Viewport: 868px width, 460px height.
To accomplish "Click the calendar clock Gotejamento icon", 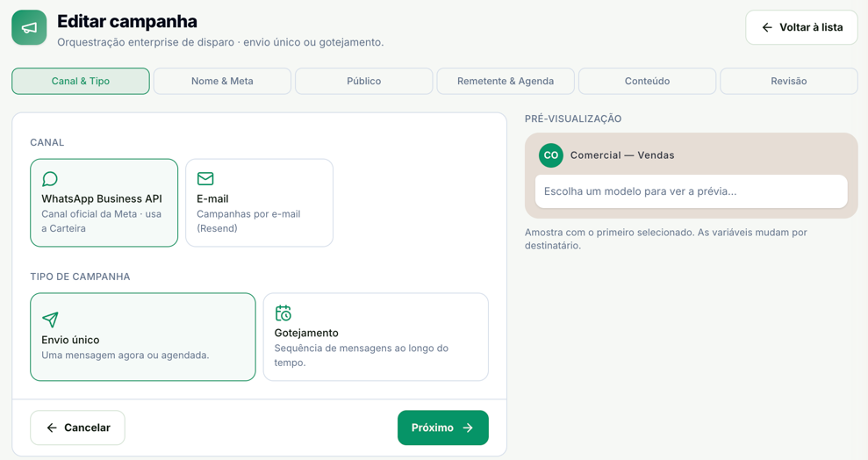I will tap(283, 313).
